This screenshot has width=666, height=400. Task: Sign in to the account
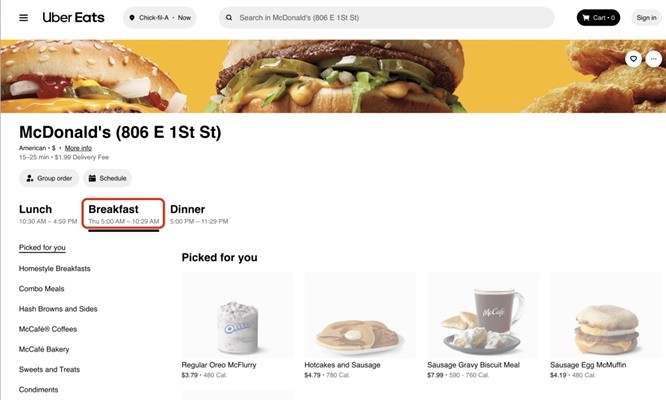pyautogui.click(x=646, y=17)
